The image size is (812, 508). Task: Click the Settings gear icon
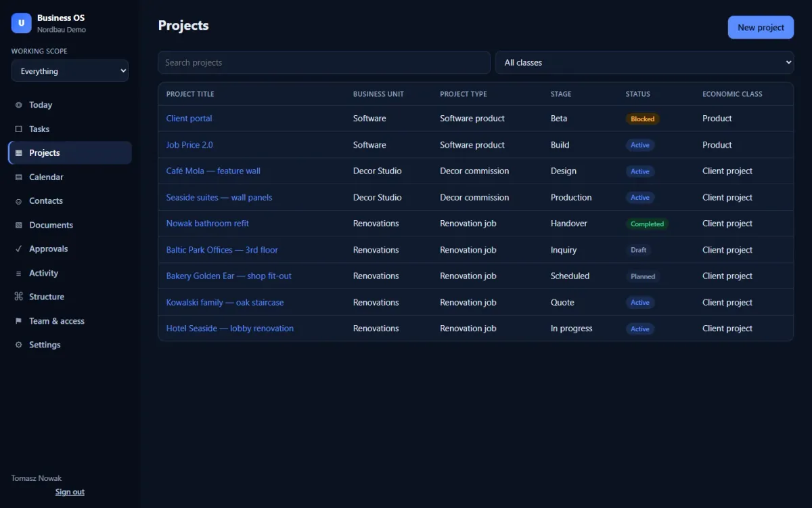point(18,345)
